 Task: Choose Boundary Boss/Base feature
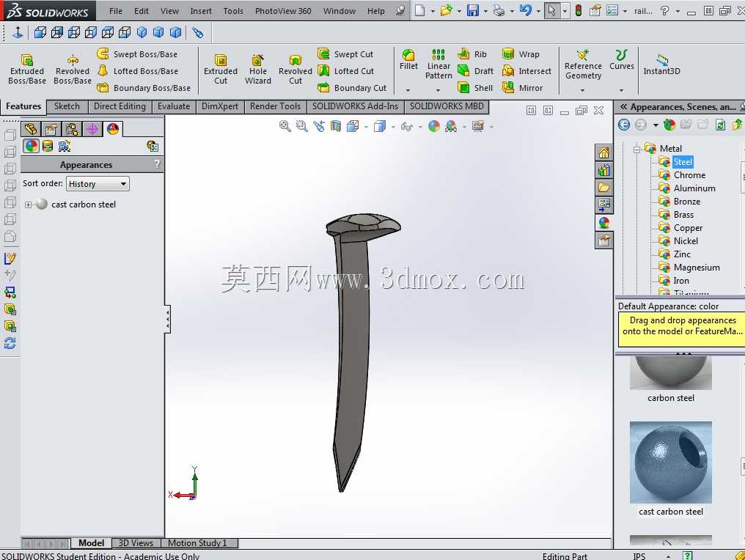coord(144,88)
